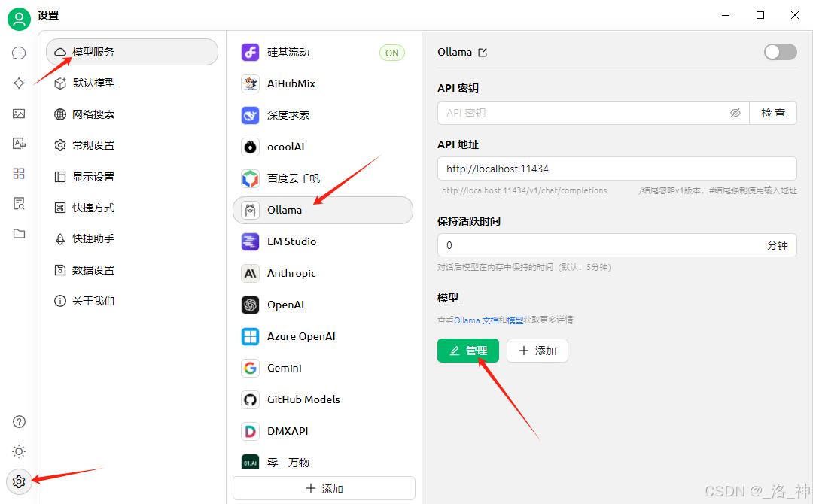Open the translate sidebar icon
The image size is (813, 504).
pos(19,144)
